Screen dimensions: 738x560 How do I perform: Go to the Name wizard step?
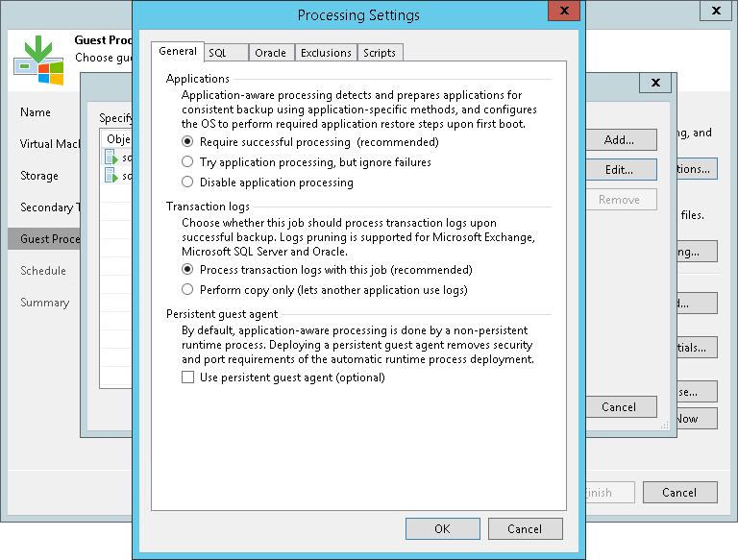[36, 112]
